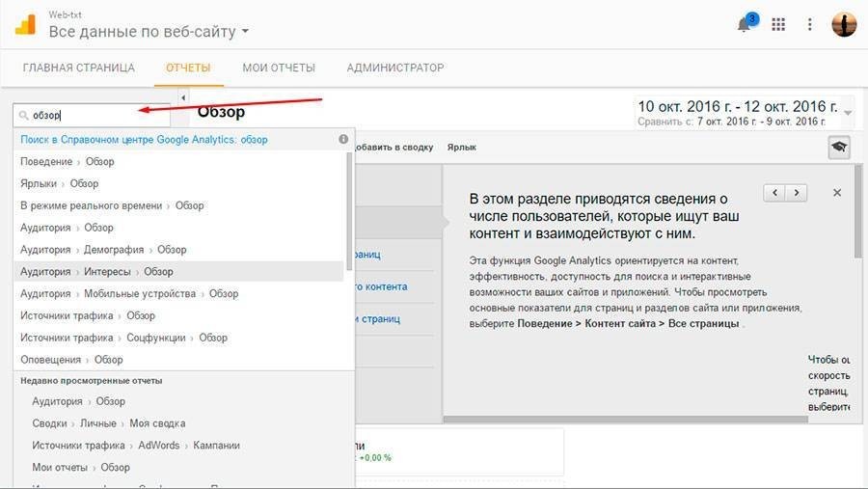Switch to the 'ОТЧЕТЫ' tab

(x=188, y=68)
